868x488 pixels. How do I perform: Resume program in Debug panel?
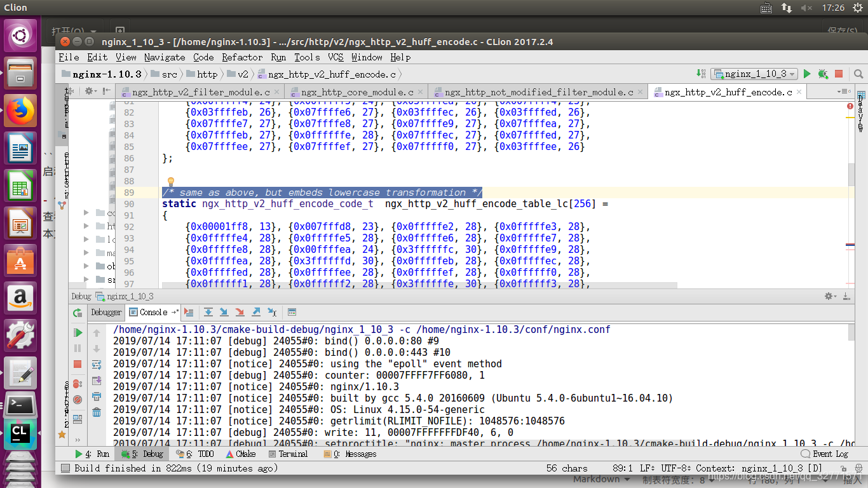point(78,332)
